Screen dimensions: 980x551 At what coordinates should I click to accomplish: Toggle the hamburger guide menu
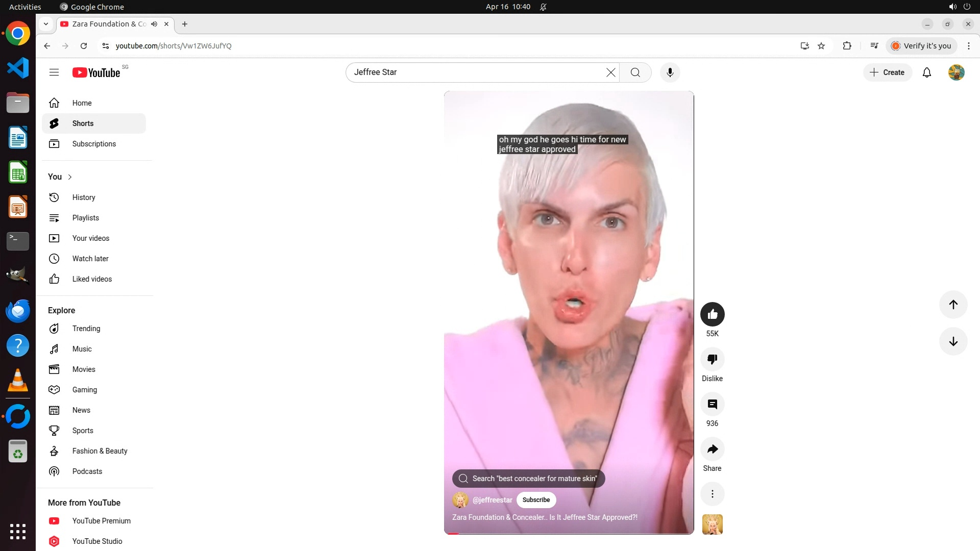54,72
